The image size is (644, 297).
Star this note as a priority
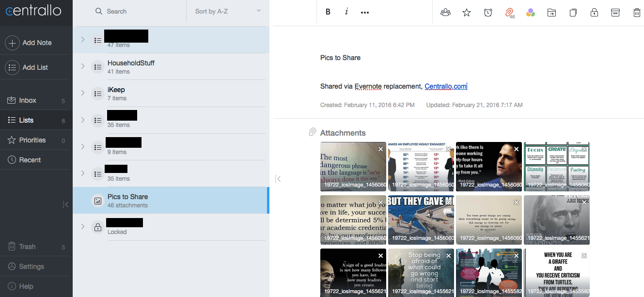pyautogui.click(x=467, y=13)
